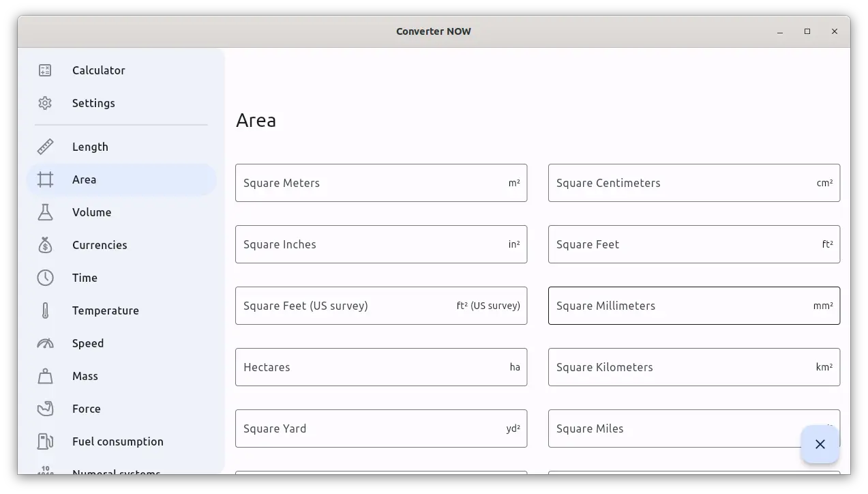Click the Mass weight icon
This screenshot has width=868, height=494.
coord(45,376)
